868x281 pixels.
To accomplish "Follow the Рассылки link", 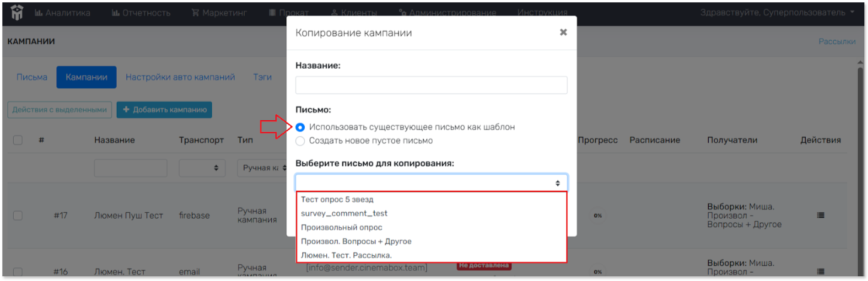I will 837,41.
